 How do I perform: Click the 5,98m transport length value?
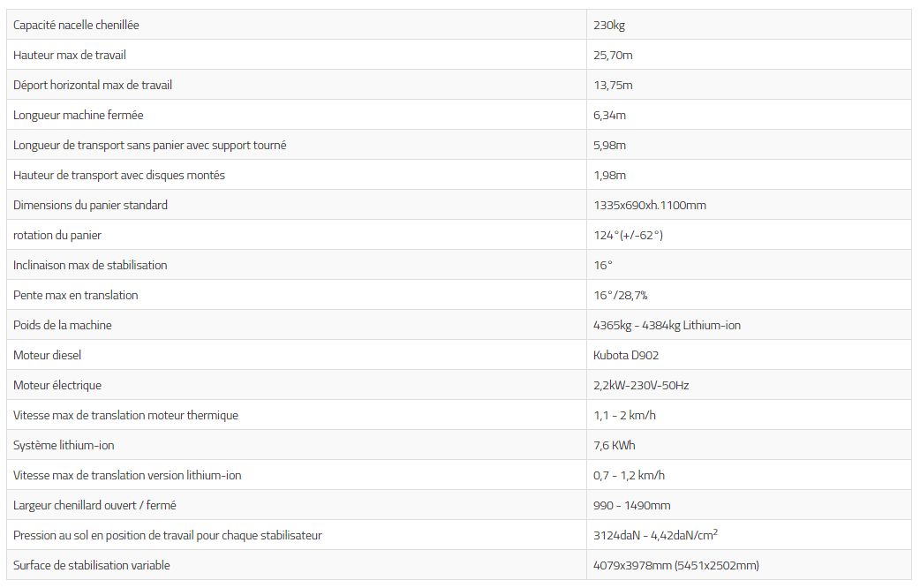pos(609,145)
